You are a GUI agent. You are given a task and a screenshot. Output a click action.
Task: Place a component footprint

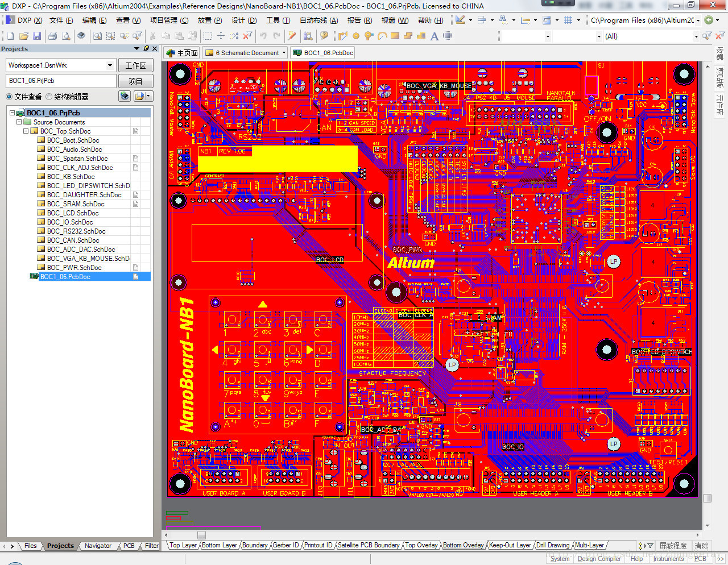(447, 36)
